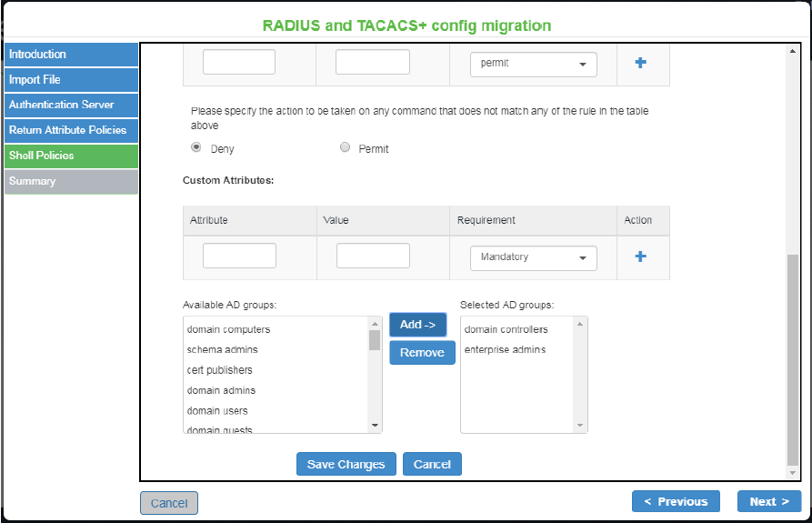
Task: Click Available AD groups scrollbar thumb
Action: 375,340
